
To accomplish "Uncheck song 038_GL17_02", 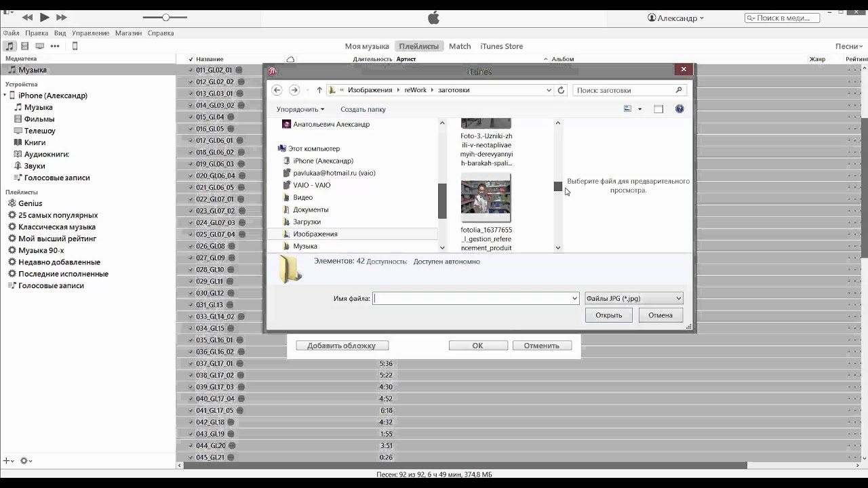I will (191, 375).
